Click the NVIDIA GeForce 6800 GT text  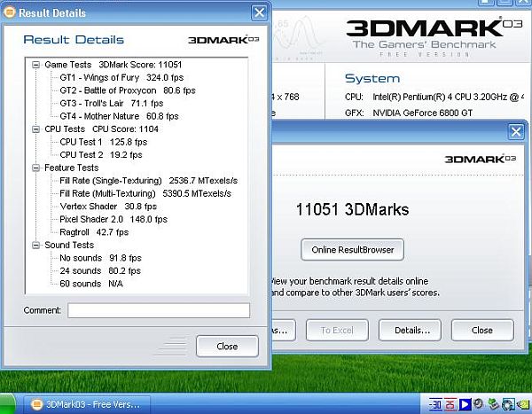click(422, 113)
